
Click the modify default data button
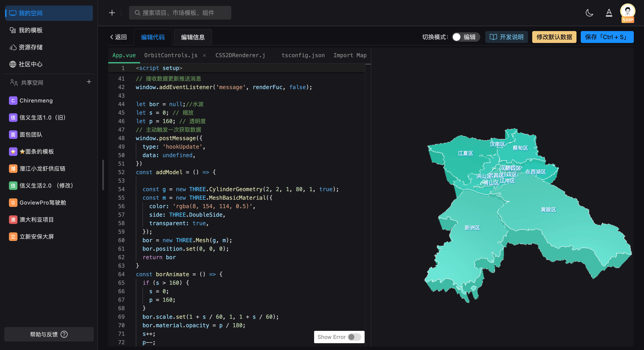554,37
